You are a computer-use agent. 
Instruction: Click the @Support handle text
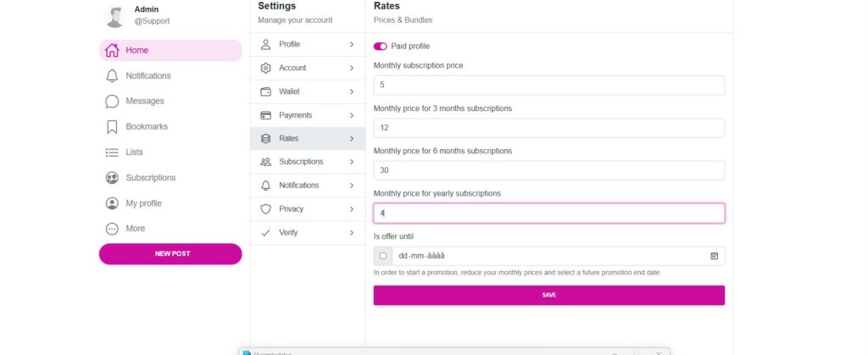[x=153, y=21]
